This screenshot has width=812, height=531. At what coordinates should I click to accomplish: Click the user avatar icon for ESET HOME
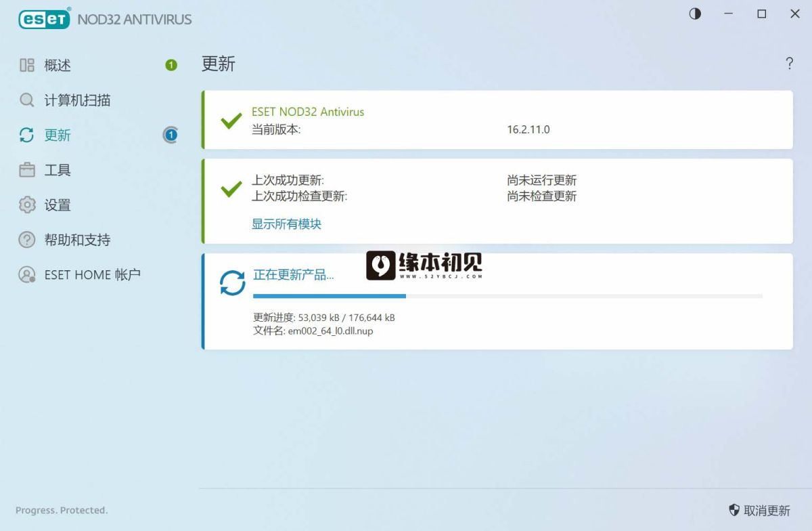[x=27, y=274]
